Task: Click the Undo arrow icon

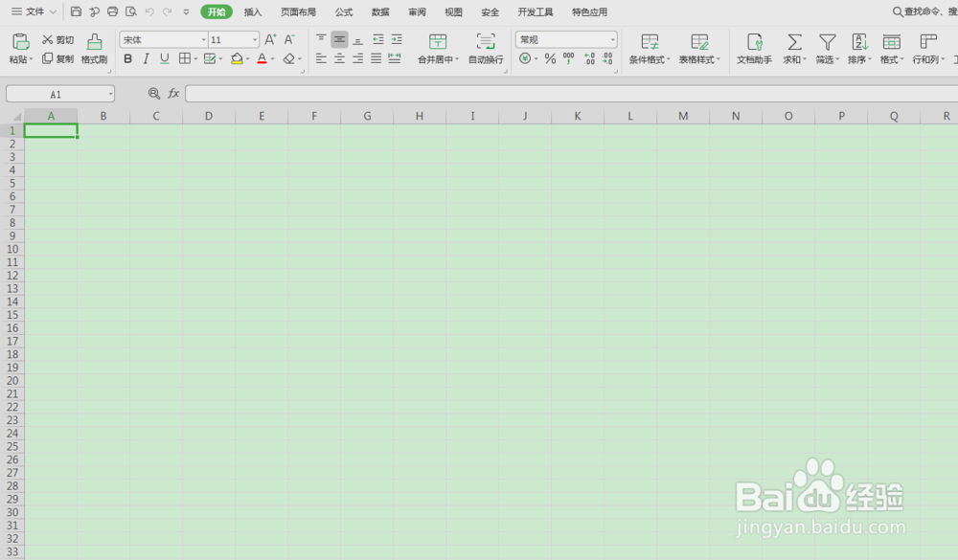Action: pos(149,11)
